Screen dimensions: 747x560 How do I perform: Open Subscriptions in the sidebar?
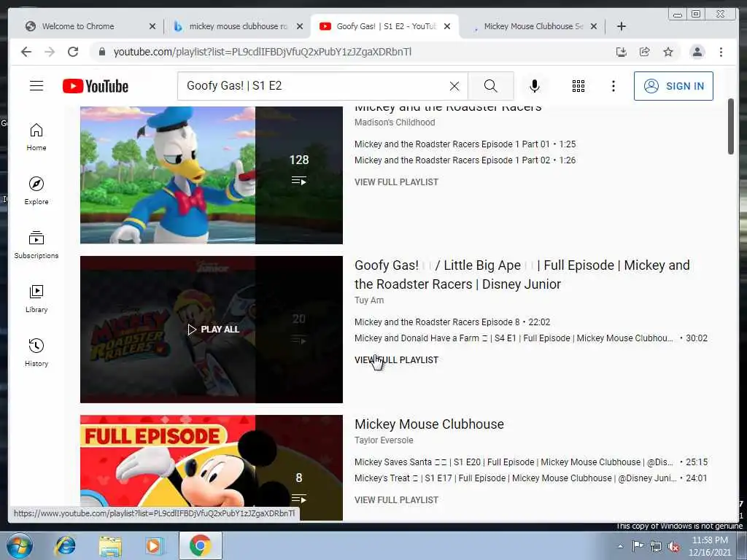tap(36, 245)
